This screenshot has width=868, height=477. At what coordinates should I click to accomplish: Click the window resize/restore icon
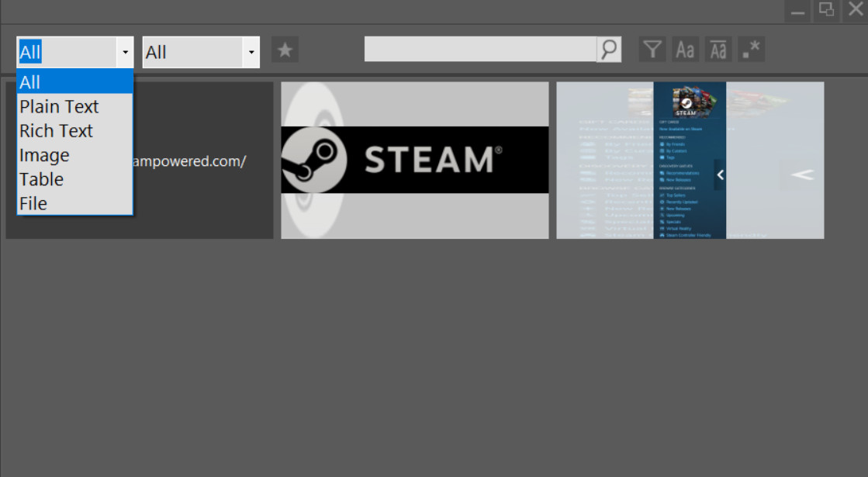[827, 10]
